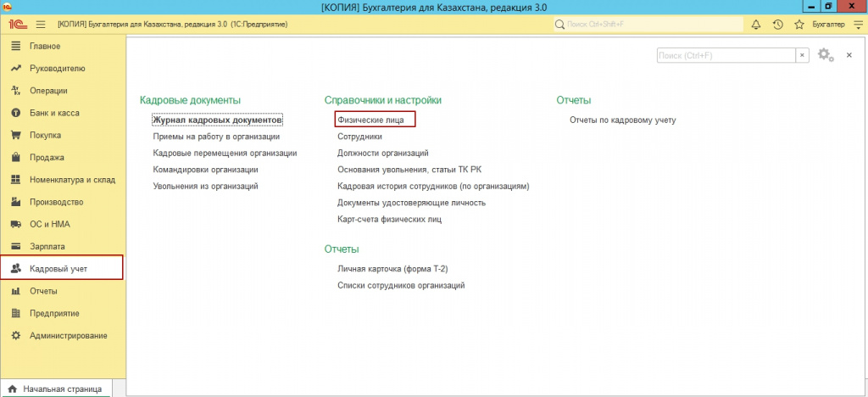868x397 pixels.
Task: Open Кадровая история сотрудников (по организациям)
Action: pyautogui.click(x=433, y=186)
